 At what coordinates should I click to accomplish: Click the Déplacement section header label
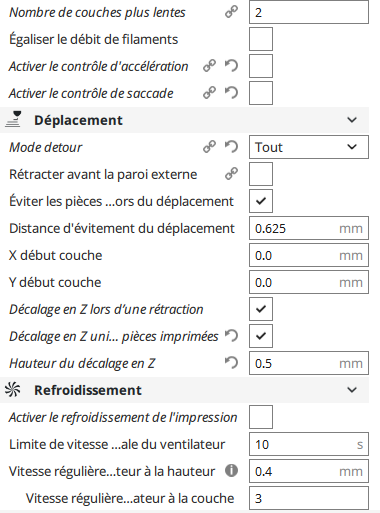coord(78,120)
